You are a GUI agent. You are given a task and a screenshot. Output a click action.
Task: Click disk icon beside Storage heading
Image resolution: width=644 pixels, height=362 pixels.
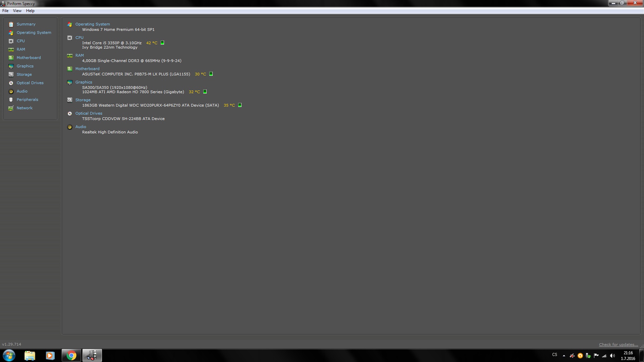pyautogui.click(x=70, y=100)
